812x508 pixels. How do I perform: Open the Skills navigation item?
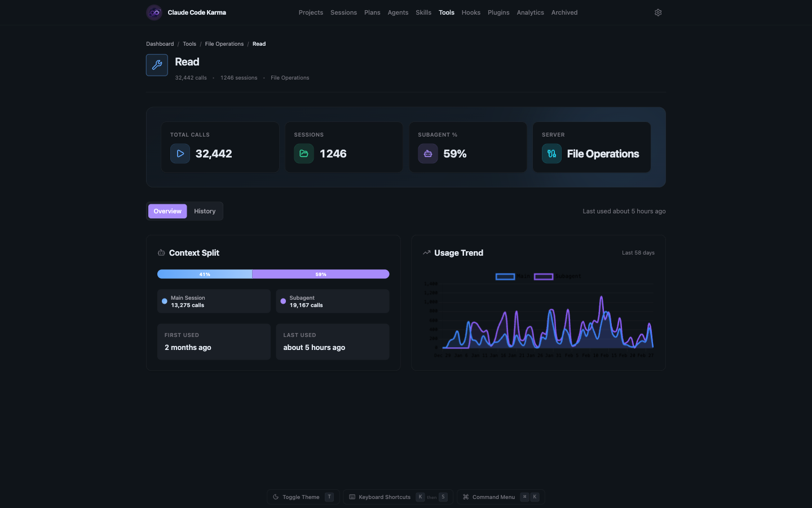coord(423,12)
